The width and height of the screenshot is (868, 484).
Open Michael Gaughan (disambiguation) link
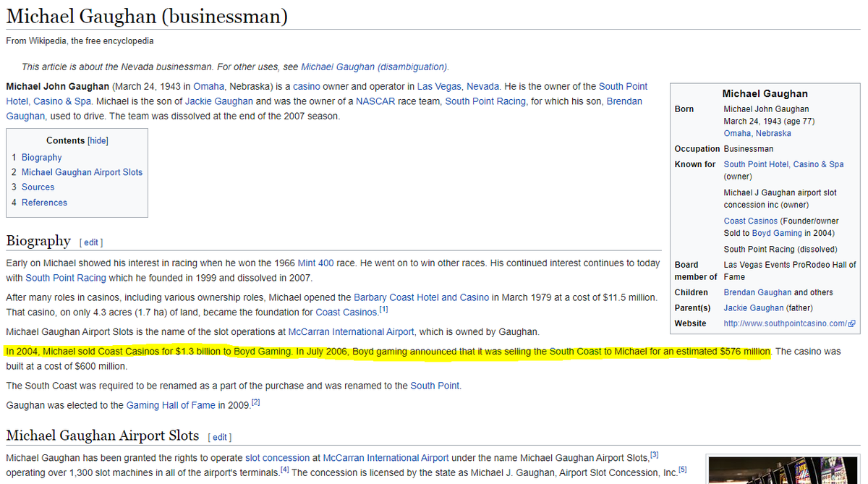coord(374,67)
